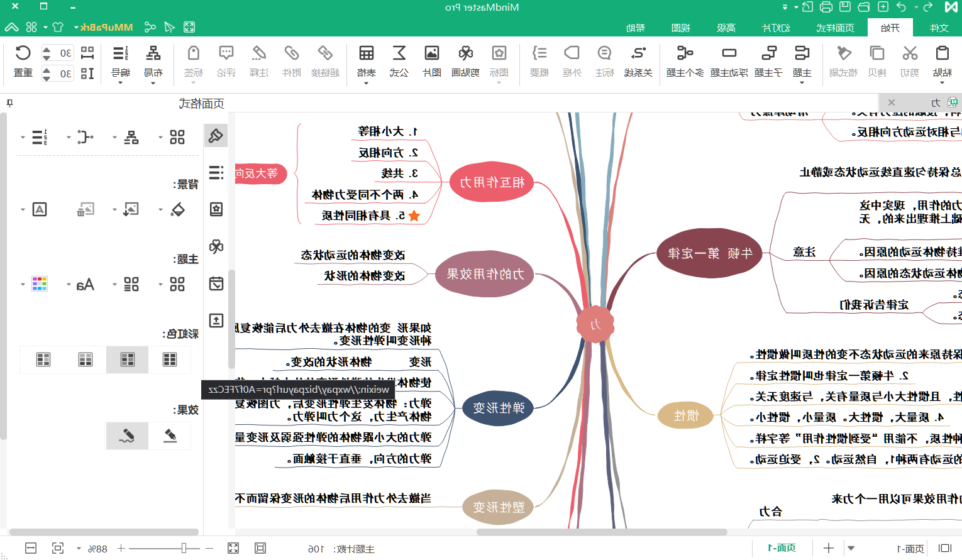Screen dimensions: 962x560
Task: Open the File (文件) ribbon tab
Action: pyautogui.click(x=939, y=28)
